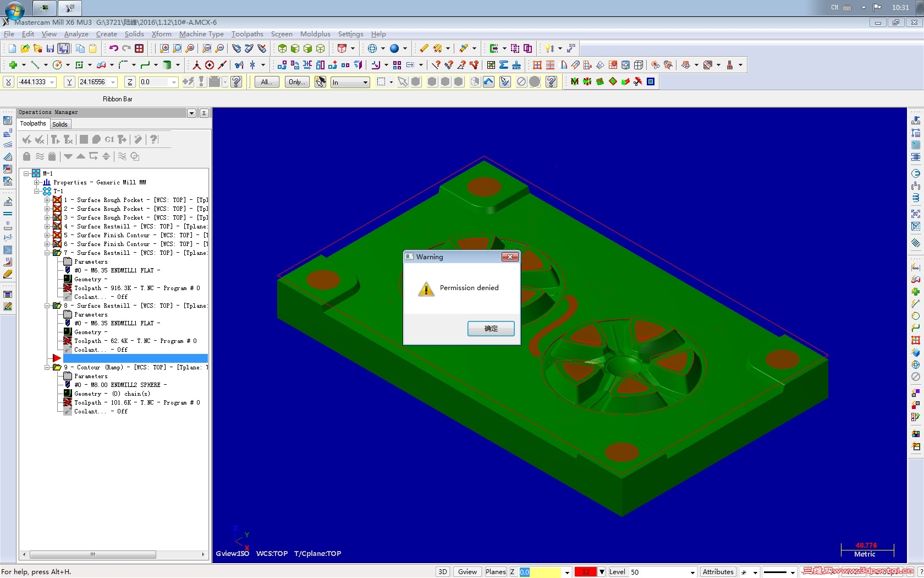Screen dimensions: 924x578
Task: Open the Moldplus menu
Action: (x=315, y=34)
